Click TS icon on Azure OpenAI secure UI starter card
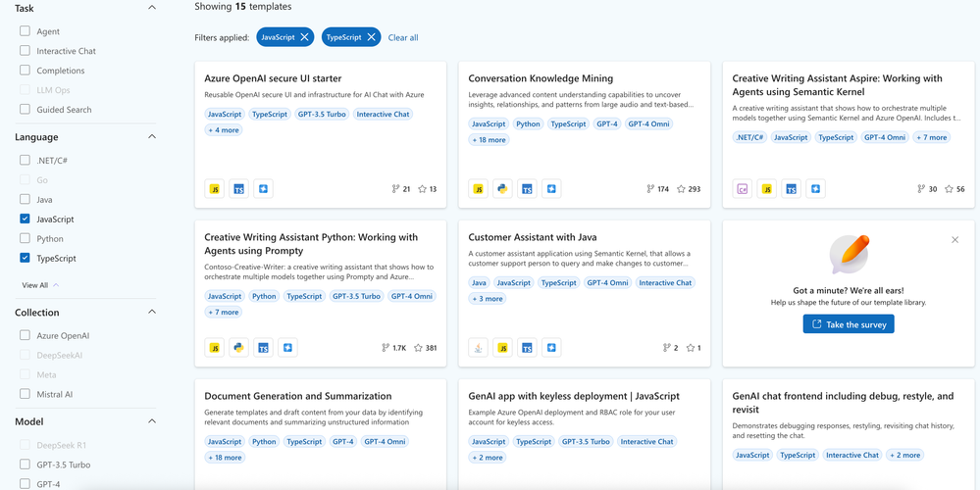 coord(238,189)
